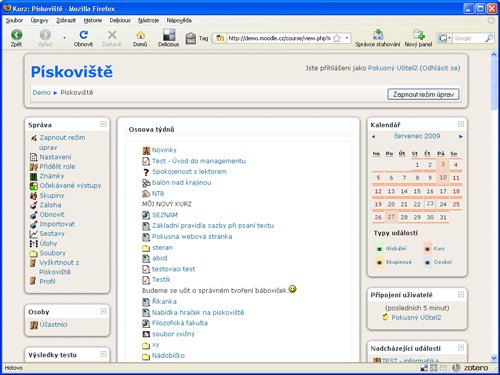The width and height of the screenshot is (500, 375).
Task: Select day 27 in the calendar
Action: coord(391,217)
